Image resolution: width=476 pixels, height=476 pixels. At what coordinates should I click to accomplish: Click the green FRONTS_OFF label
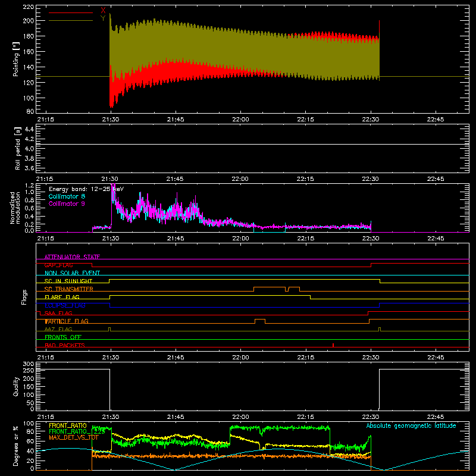coord(63,337)
